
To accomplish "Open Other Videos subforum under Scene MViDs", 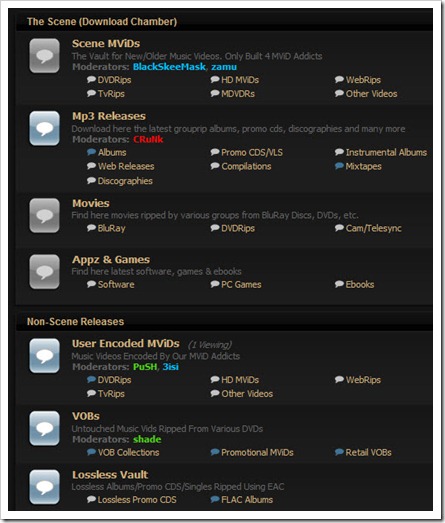I will click(371, 94).
